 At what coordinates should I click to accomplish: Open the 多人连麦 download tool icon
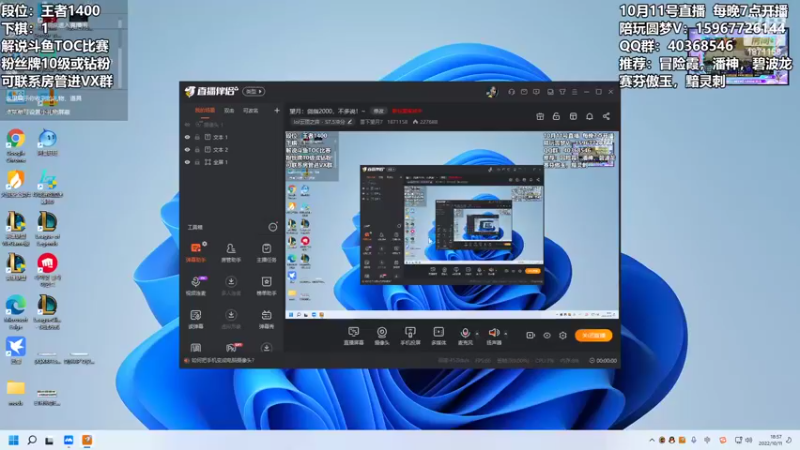231,286
